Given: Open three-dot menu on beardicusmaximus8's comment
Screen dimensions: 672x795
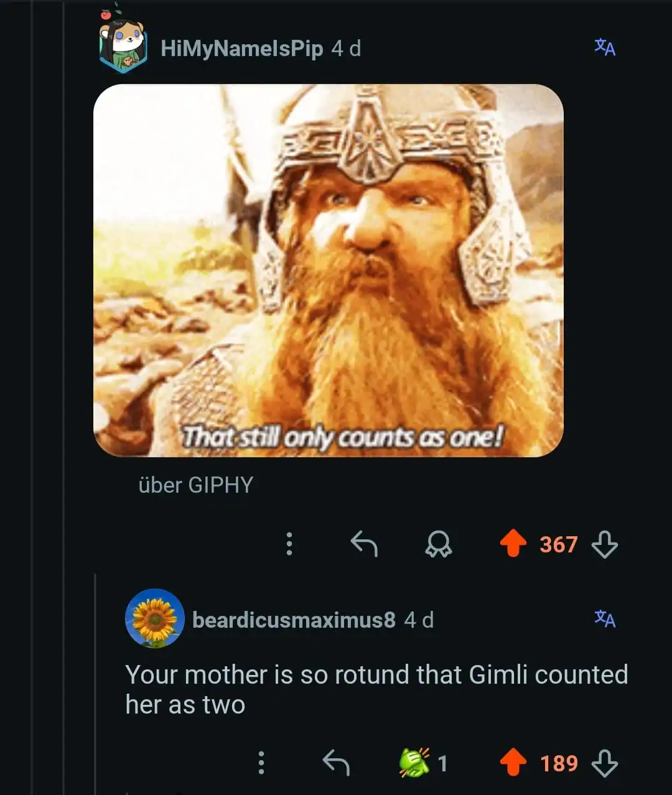Looking at the screenshot, I should tap(261, 763).
